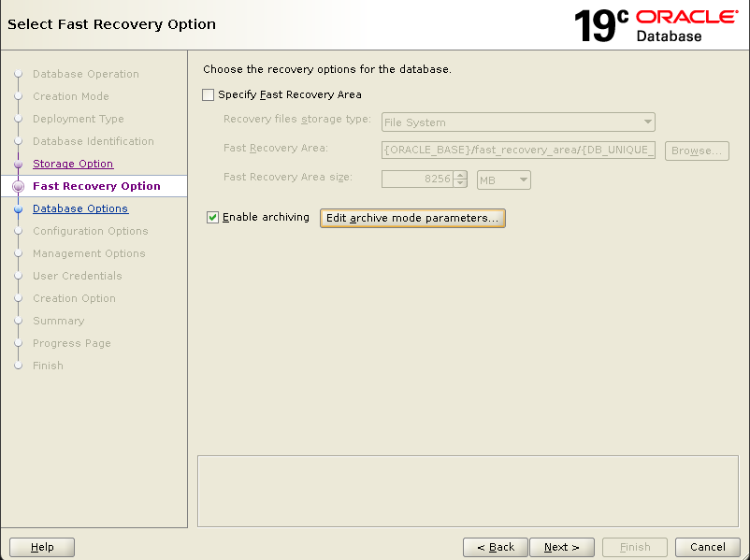Open Help for this wizard page

click(x=42, y=547)
